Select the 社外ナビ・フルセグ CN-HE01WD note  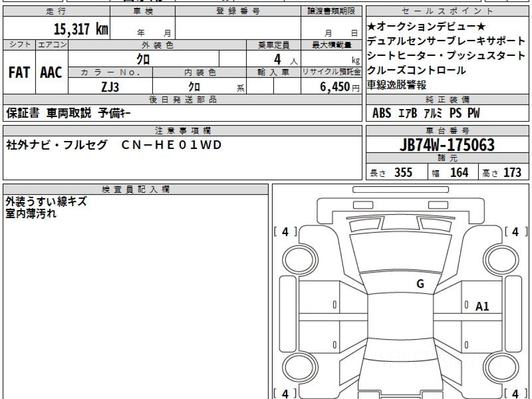(114, 145)
